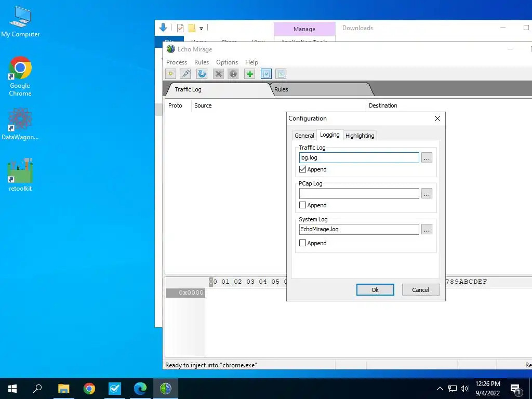Select the Logging configuration tab
The height and width of the screenshot is (399, 532).
click(330, 135)
